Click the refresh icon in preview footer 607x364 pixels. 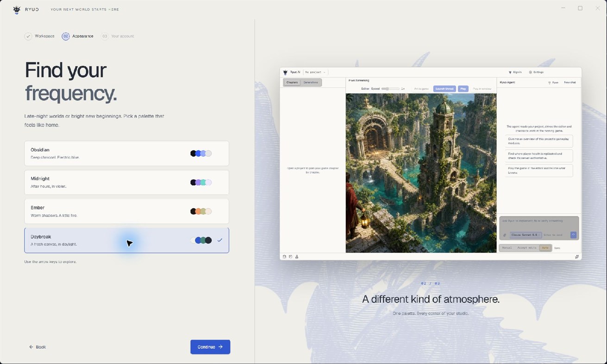[284, 256]
